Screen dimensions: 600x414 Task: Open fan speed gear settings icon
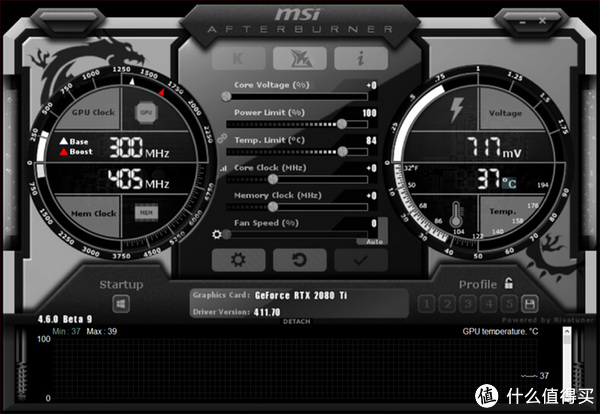click(218, 234)
